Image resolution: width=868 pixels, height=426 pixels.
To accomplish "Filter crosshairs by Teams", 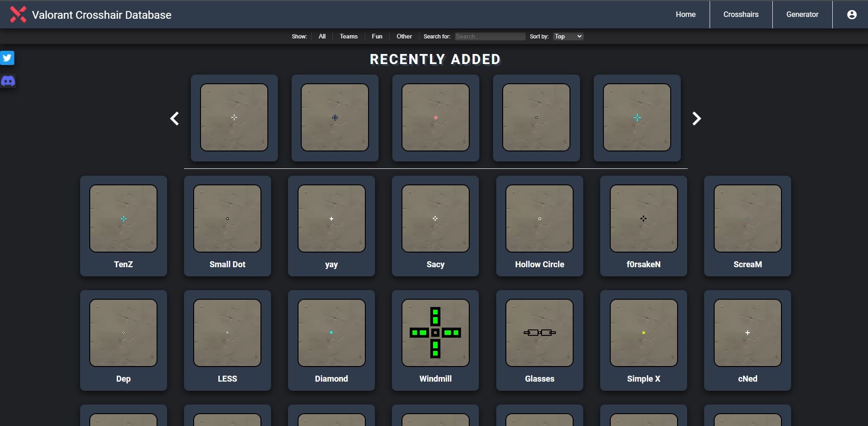I will (348, 36).
